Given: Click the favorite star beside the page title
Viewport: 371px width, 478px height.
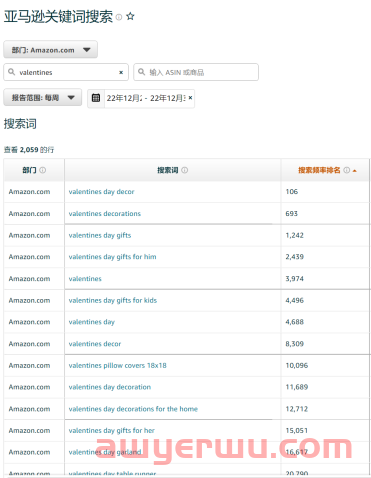Looking at the screenshot, I should [x=130, y=16].
